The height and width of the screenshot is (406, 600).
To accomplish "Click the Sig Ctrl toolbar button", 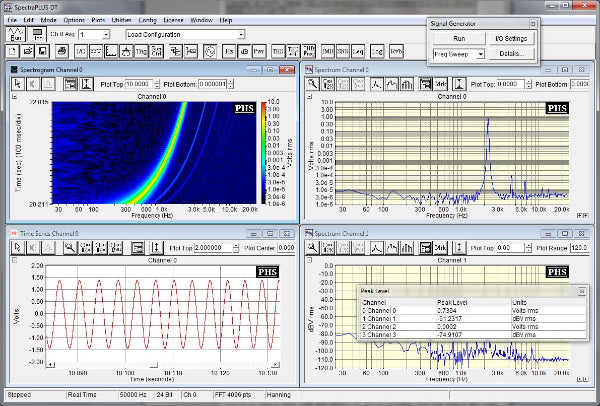I will point(157,51).
